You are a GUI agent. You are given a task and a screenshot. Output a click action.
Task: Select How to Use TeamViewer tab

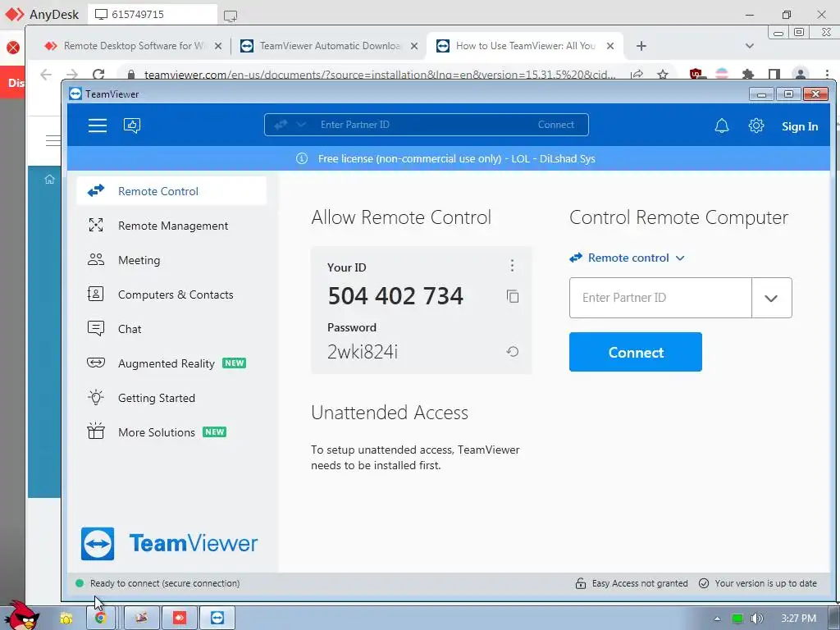click(525, 46)
